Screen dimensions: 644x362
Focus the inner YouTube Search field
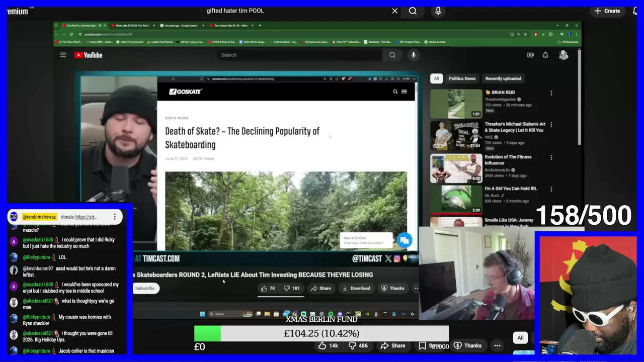click(x=299, y=55)
